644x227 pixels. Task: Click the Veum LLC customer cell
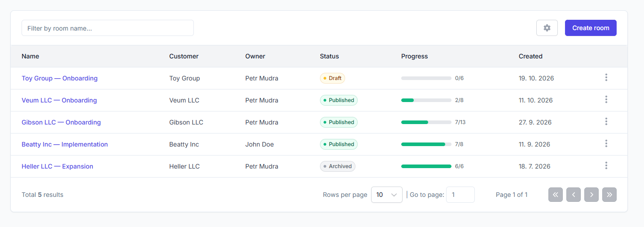(184, 100)
